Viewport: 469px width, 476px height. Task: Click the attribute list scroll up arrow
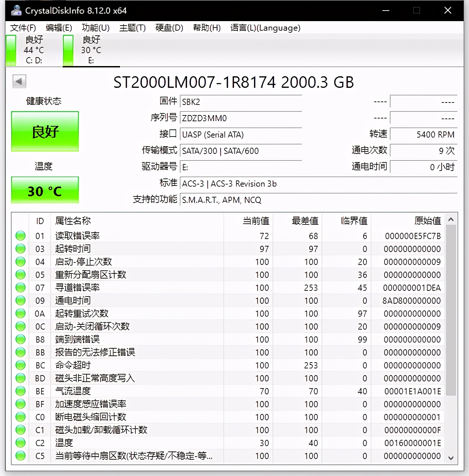coord(451,220)
